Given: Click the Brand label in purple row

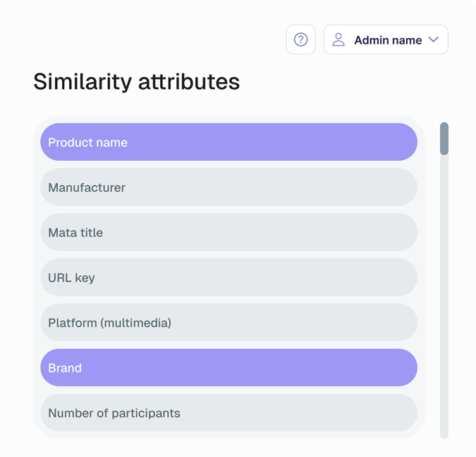Looking at the screenshot, I should point(65,368).
